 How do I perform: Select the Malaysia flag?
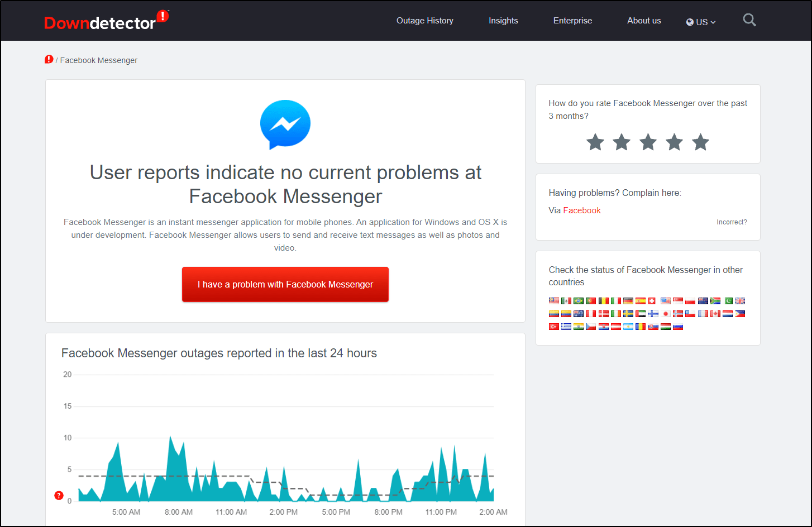554,301
